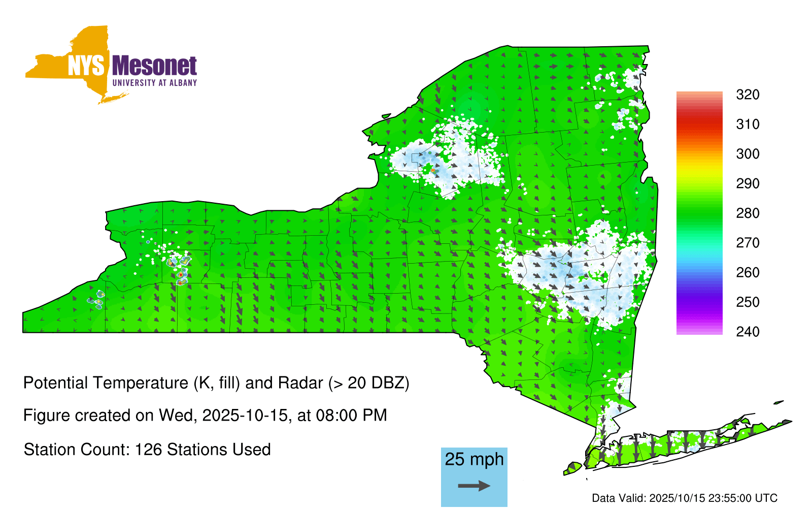The image size is (812, 508).
Task: Click the gray wind arrow in the 25 mph legend
Action: 474,486
